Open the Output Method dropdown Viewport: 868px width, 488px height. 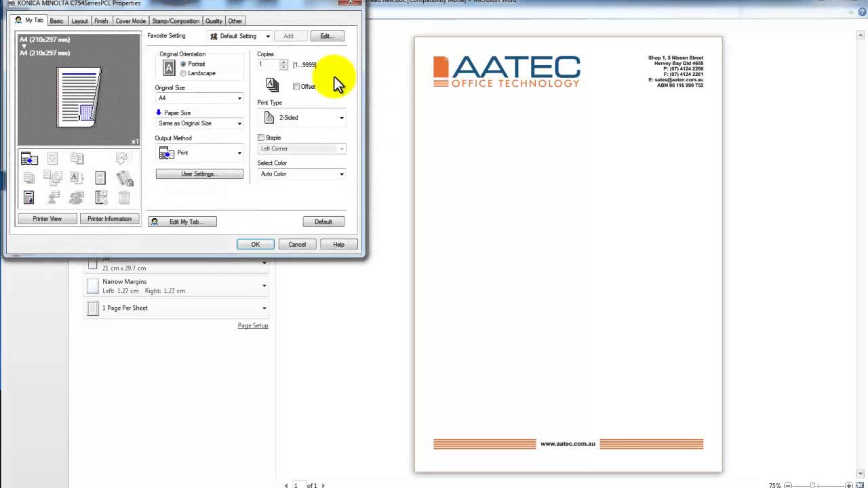[199, 153]
